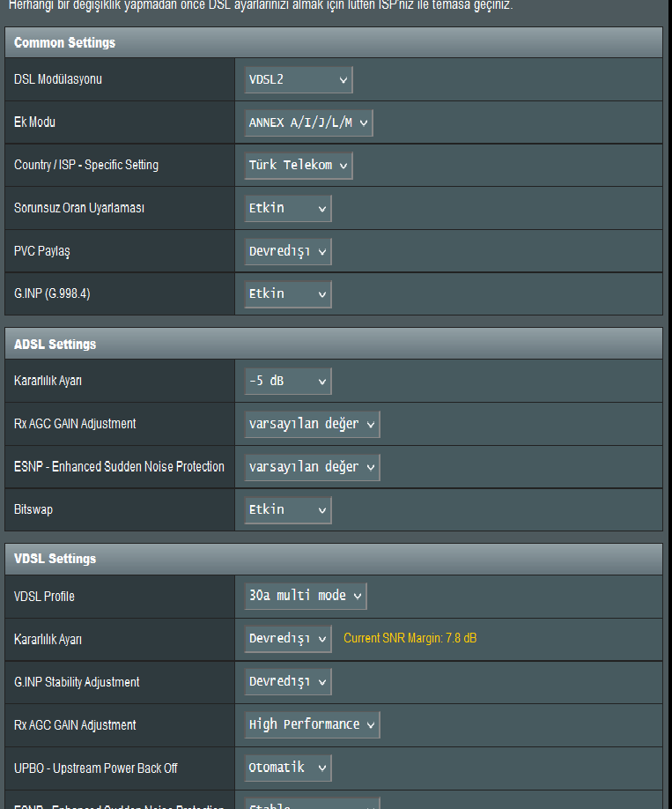
Task: Expand the VDSL Profile 30a multi mode dropdown
Action: coord(306,596)
